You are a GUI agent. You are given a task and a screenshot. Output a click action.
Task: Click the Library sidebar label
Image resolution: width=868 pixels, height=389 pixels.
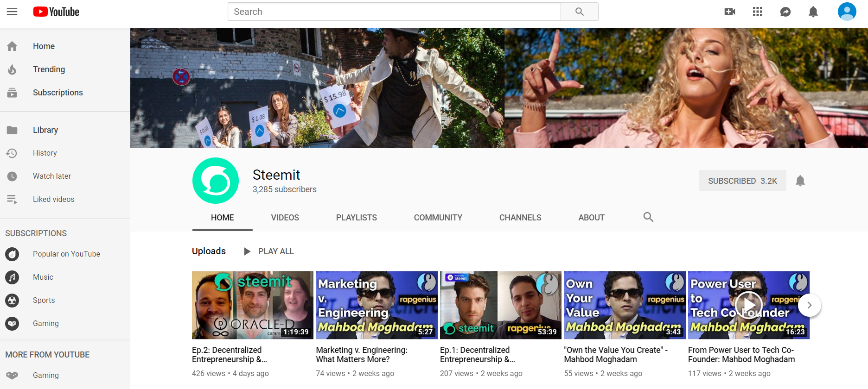click(45, 130)
